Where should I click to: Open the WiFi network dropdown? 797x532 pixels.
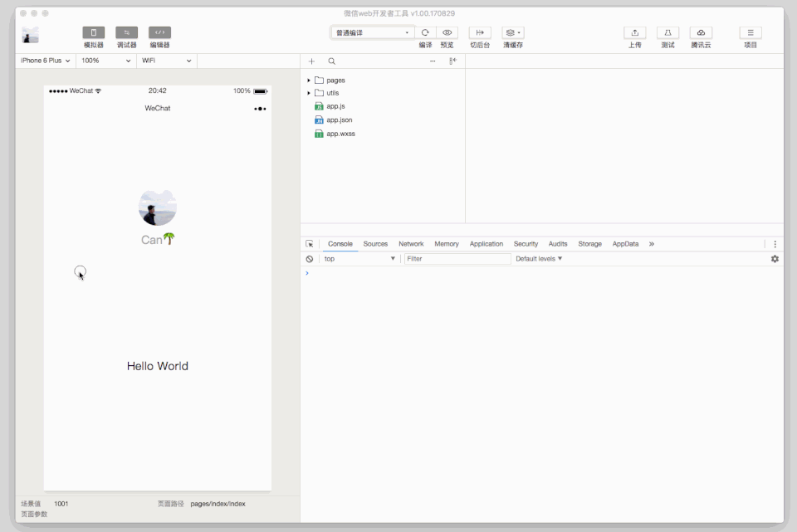pyautogui.click(x=167, y=61)
